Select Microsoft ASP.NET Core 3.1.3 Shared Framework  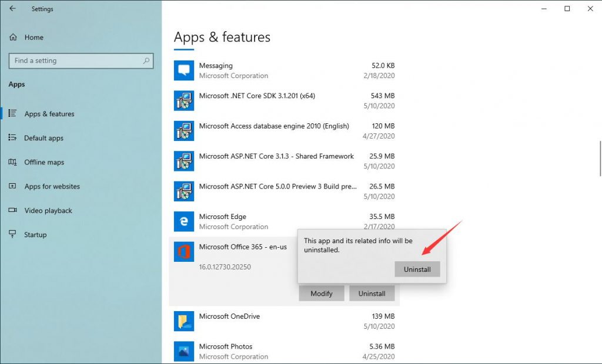[x=276, y=156]
